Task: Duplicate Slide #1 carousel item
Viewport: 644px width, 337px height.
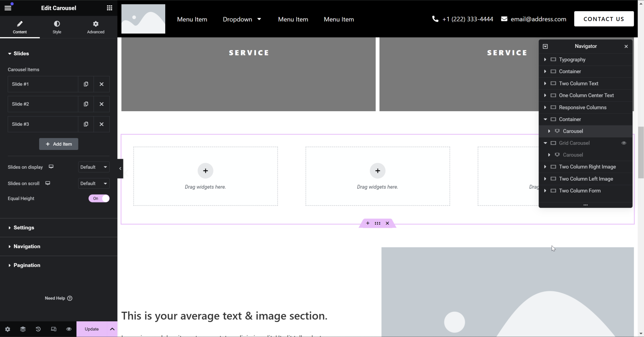Action: [x=86, y=84]
